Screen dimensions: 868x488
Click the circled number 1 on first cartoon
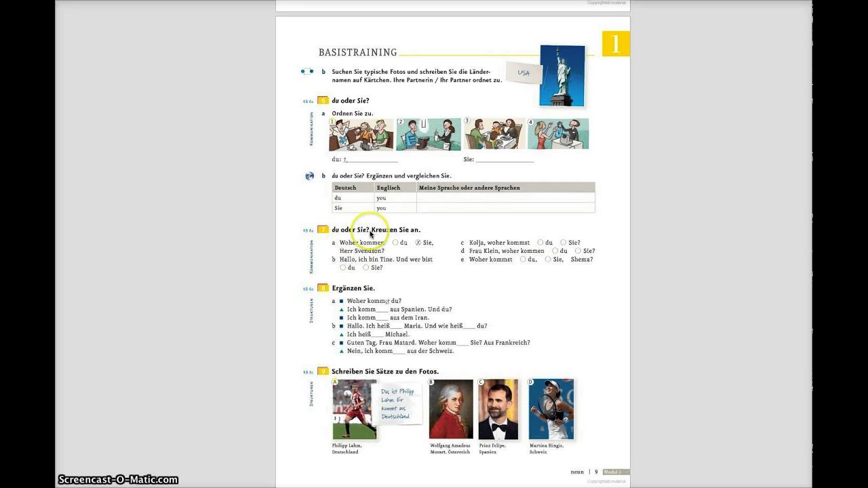tap(332, 122)
